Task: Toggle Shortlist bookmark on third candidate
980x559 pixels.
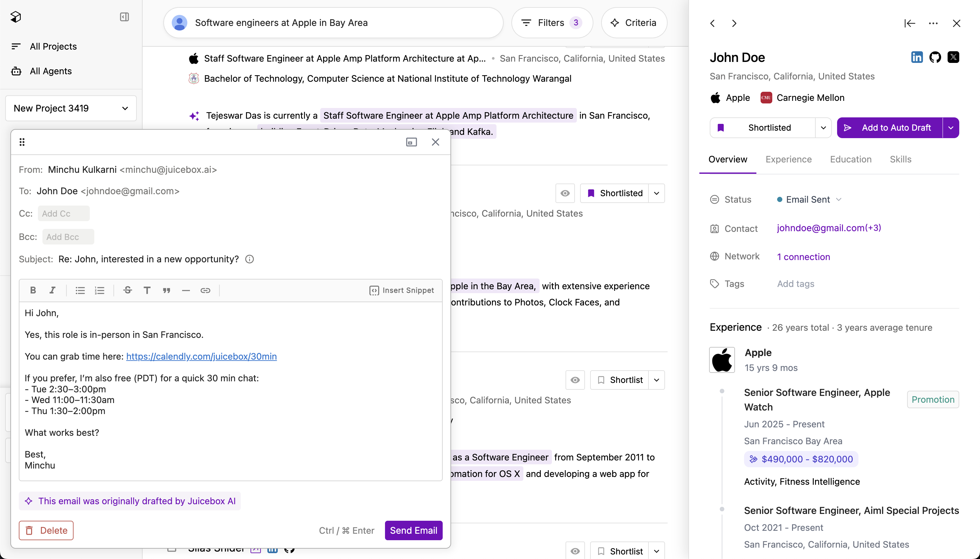Action: click(619, 380)
